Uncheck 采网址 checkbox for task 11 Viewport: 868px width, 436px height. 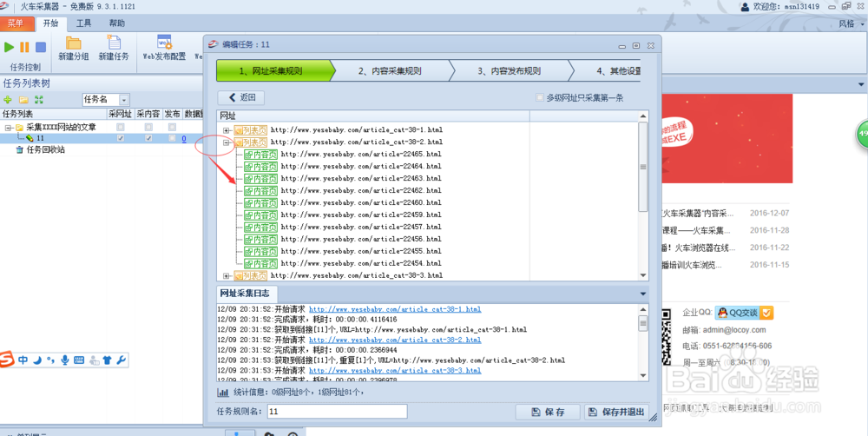[x=120, y=138]
